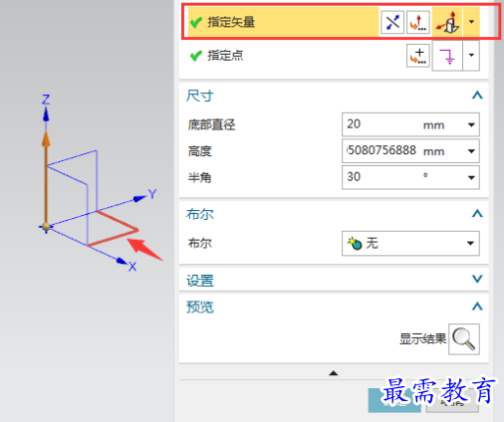Open the 半角 options dropdown arrow

click(x=471, y=177)
